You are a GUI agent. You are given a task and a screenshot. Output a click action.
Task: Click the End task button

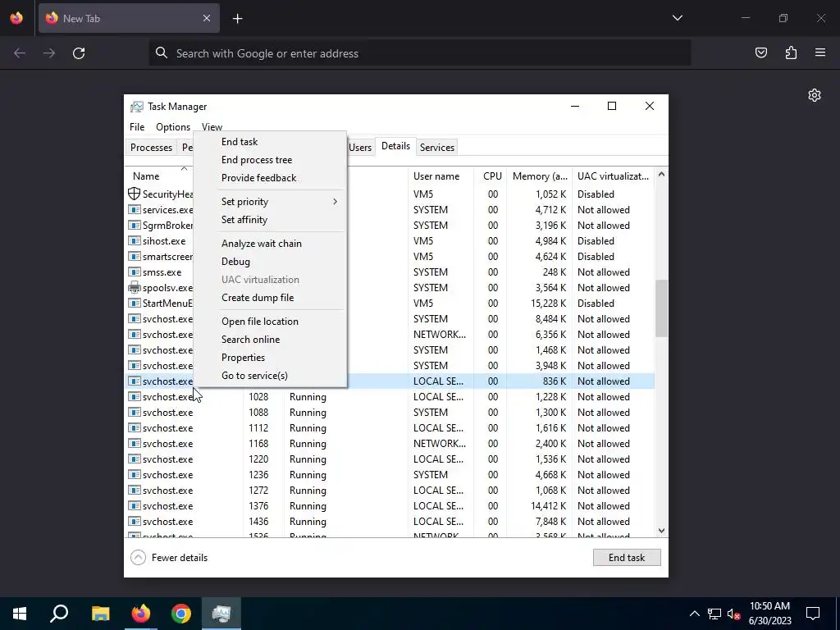(627, 558)
